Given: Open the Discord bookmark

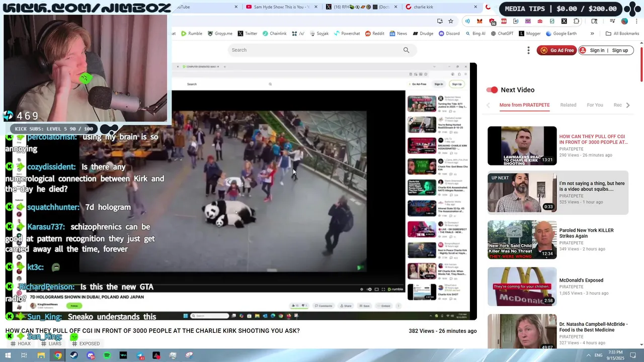Looking at the screenshot, I should pyautogui.click(x=449, y=34).
